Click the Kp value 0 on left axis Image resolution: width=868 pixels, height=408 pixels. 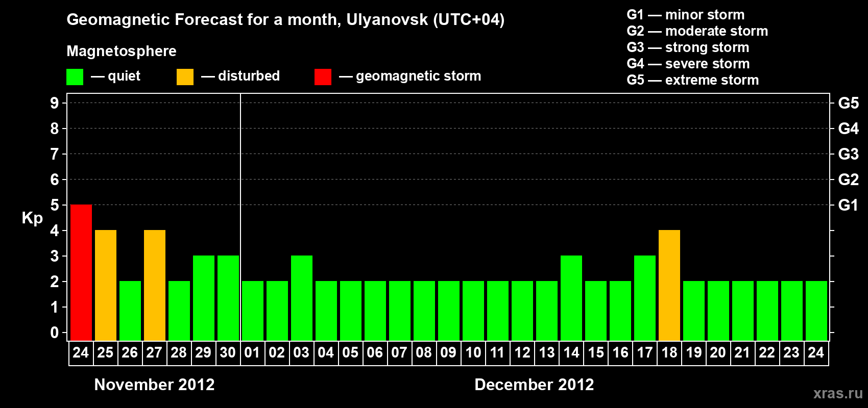click(55, 333)
